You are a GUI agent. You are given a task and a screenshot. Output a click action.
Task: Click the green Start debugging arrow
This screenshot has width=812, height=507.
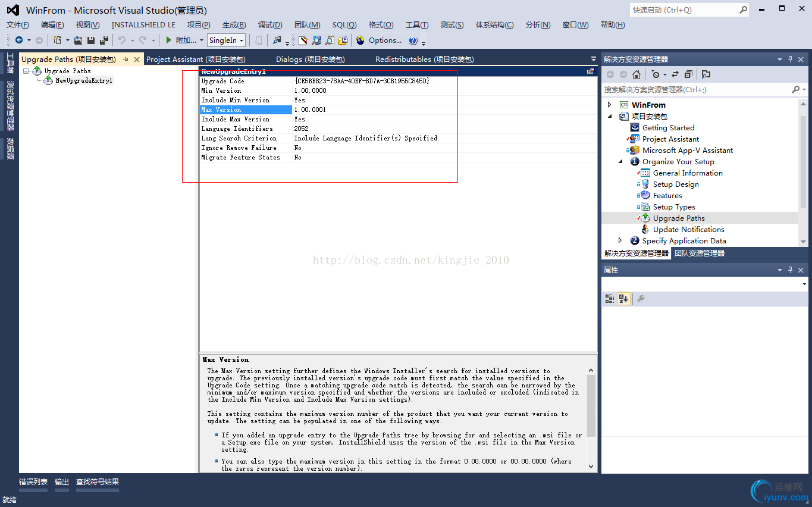tap(169, 40)
